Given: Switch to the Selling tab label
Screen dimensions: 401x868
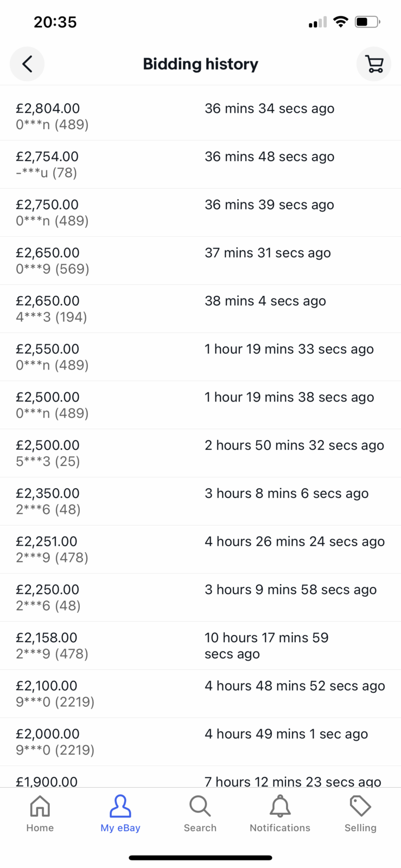Looking at the screenshot, I should (x=360, y=828).
